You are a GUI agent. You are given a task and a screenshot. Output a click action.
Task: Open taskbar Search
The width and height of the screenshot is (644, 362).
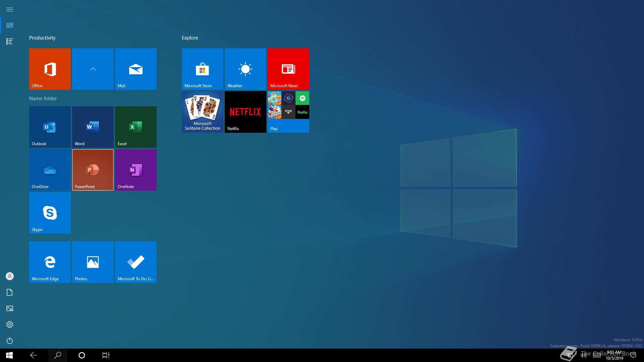pyautogui.click(x=58, y=355)
